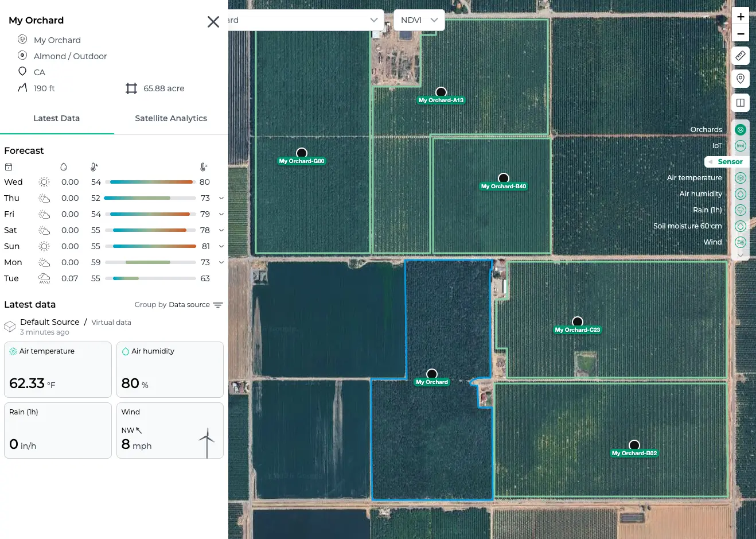Click the Rain (1h) sensor icon

(x=740, y=210)
